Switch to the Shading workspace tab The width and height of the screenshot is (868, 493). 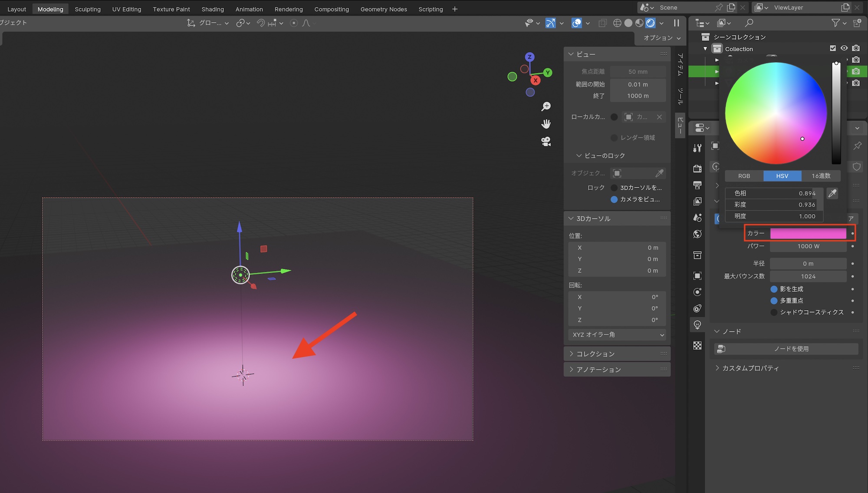tap(213, 9)
